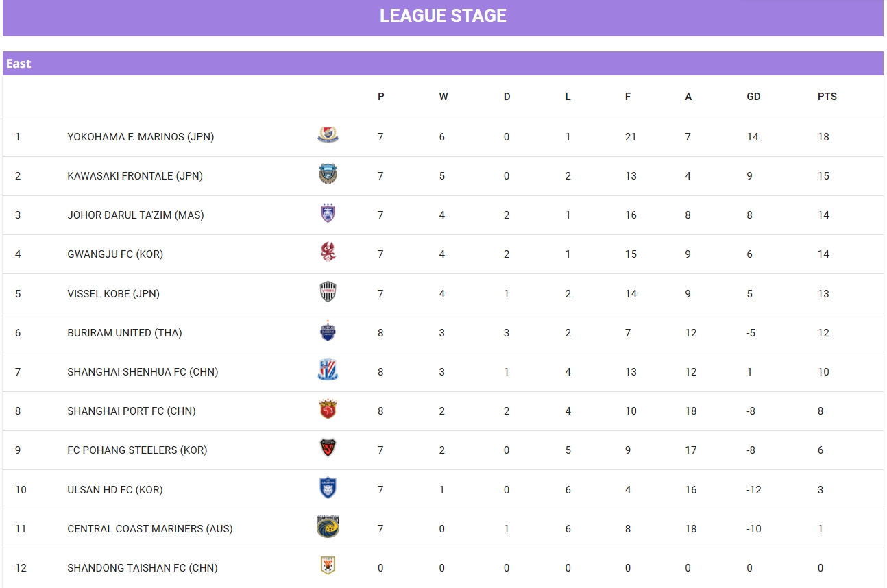Open the Yokohama F. Marinos (JPN) team name
887x588 pixels.
click(x=141, y=137)
